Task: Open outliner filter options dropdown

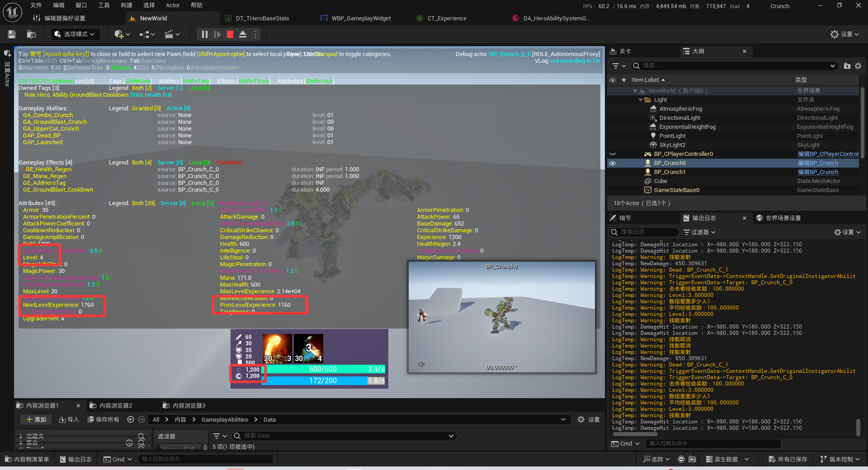Action: pos(619,66)
